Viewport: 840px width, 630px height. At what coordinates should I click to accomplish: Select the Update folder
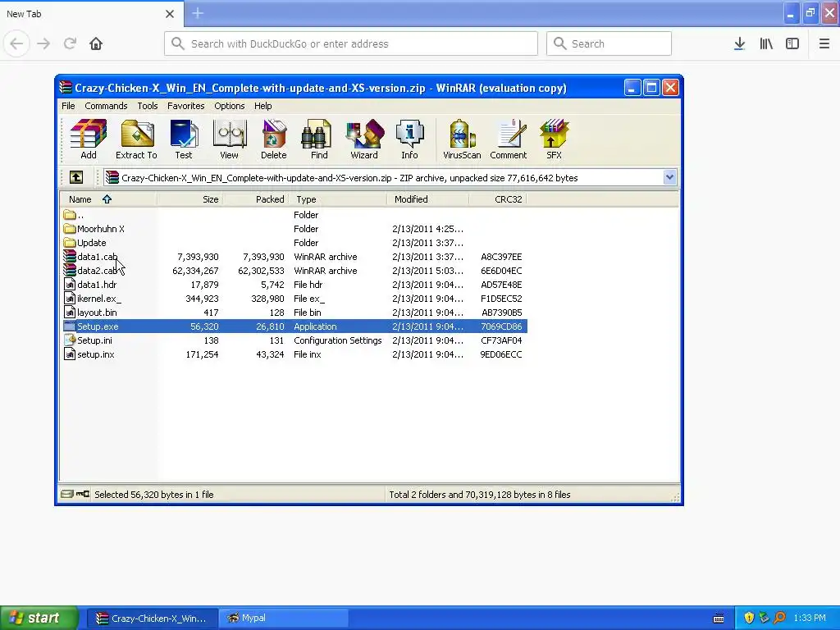pyautogui.click(x=294, y=243)
